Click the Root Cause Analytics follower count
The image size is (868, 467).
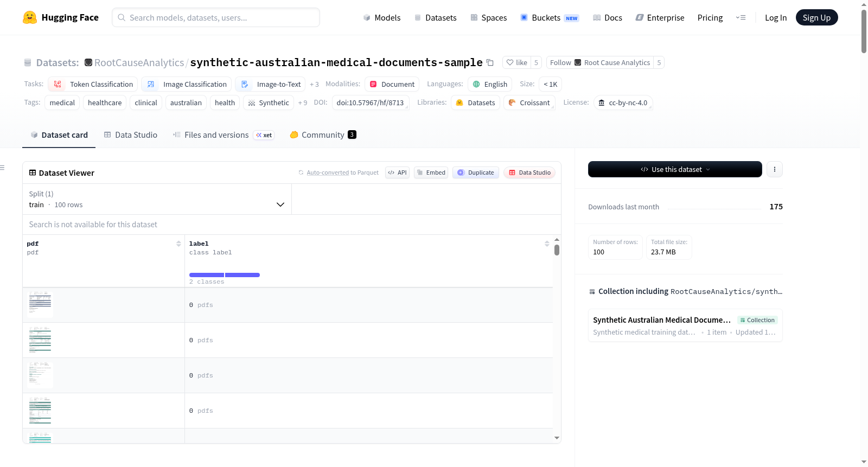(659, 62)
